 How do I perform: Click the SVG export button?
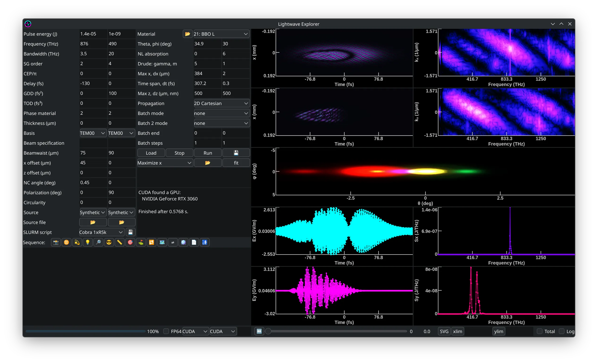(444, 331)
